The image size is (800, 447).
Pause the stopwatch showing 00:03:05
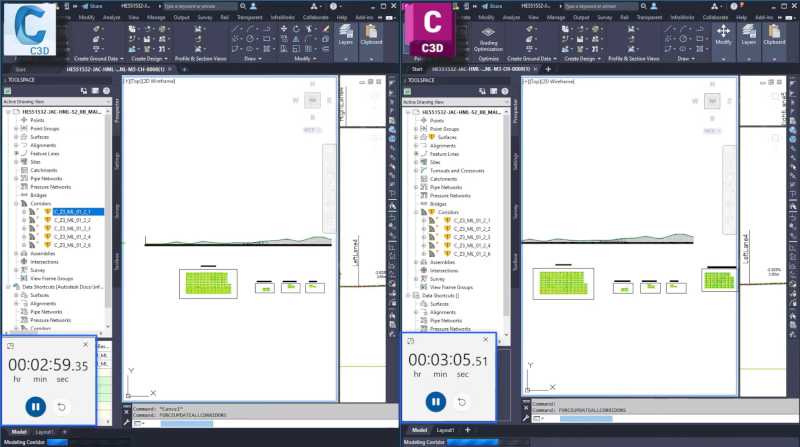tap(436, 402)
